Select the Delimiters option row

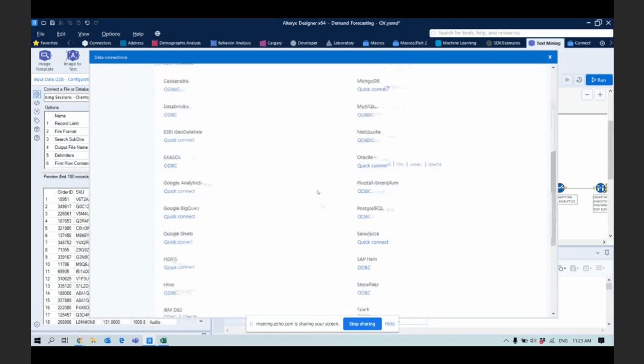[67, 155]
